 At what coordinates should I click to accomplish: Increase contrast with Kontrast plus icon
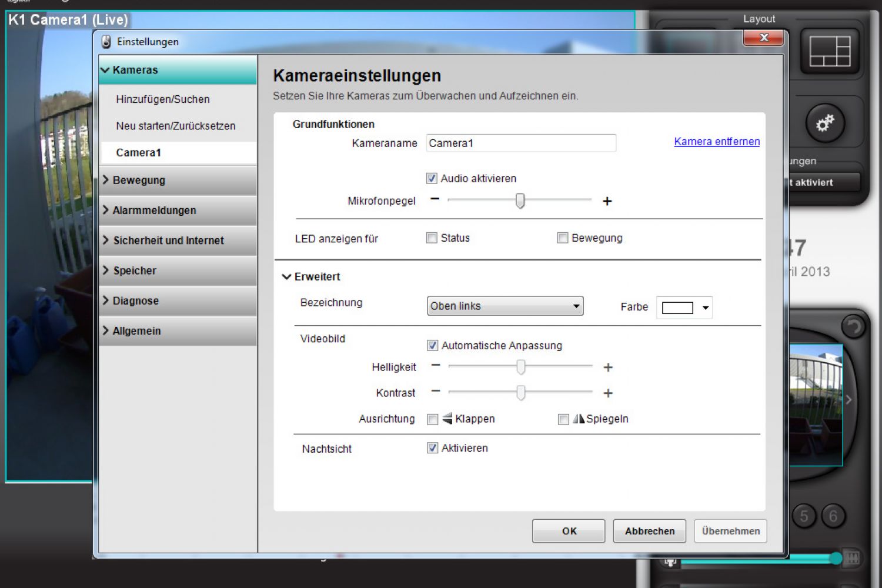pos(608,393)
